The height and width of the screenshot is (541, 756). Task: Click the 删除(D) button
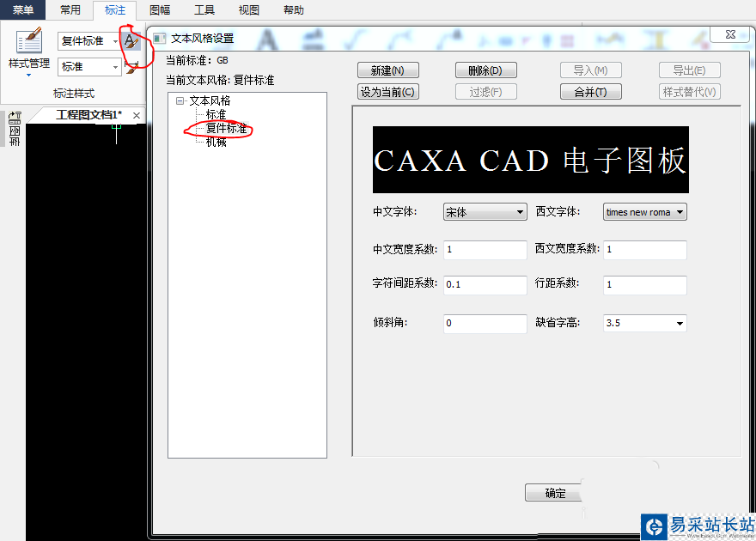coord(485,70)
